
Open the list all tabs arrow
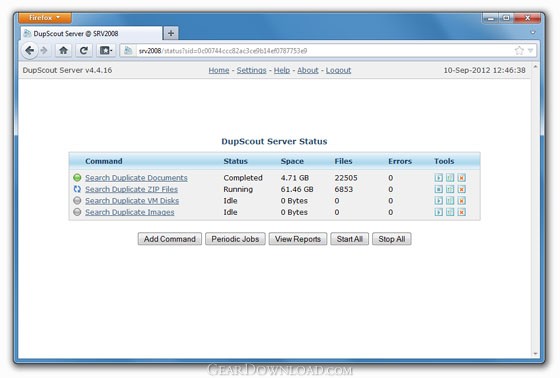(533, 33)
